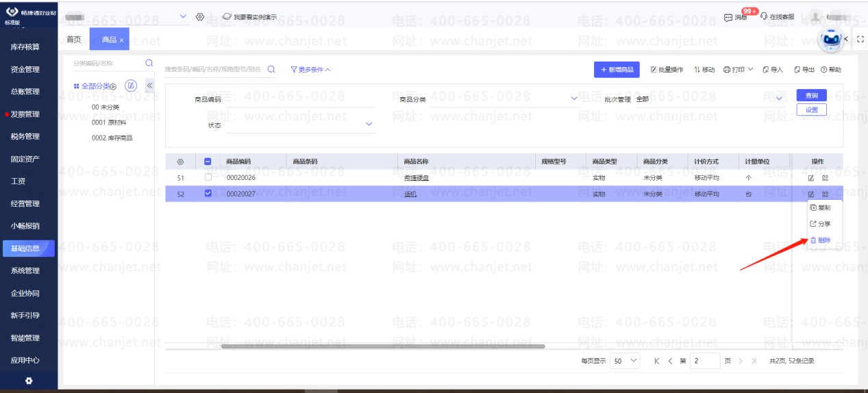Change page size 50 dropdown
Viewport: 868px width, 393px height.
[625, 361]
